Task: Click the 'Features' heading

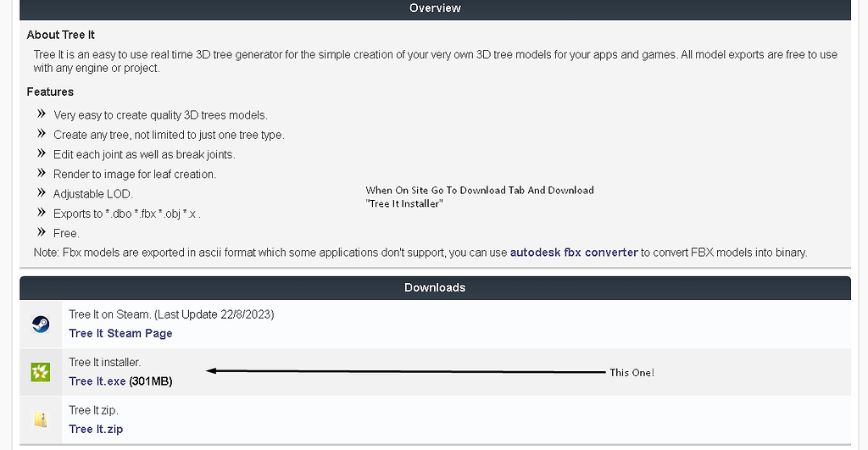Action: pyautogui.click(x=50, y=92)
